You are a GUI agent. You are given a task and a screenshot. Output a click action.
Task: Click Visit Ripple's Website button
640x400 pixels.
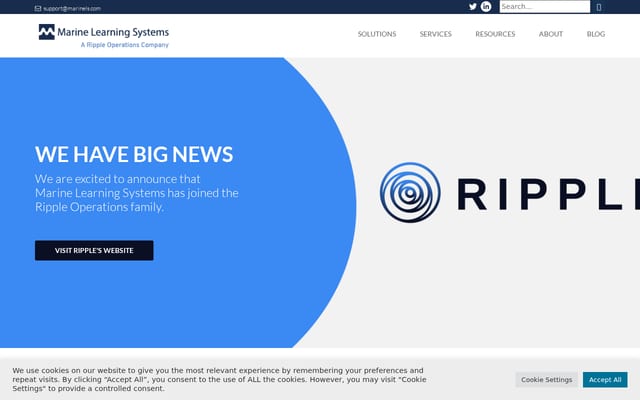coord(94,250)
